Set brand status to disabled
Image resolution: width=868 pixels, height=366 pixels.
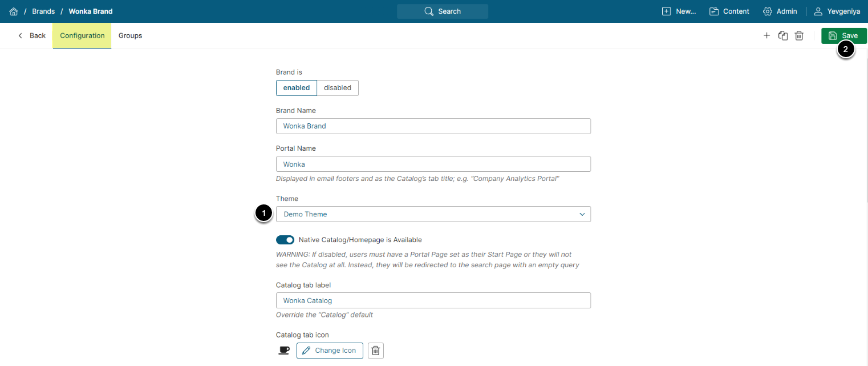(338, 88)
